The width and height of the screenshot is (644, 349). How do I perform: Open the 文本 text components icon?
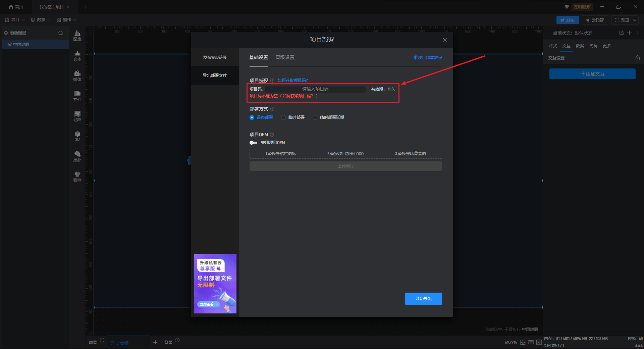point(77,56)
